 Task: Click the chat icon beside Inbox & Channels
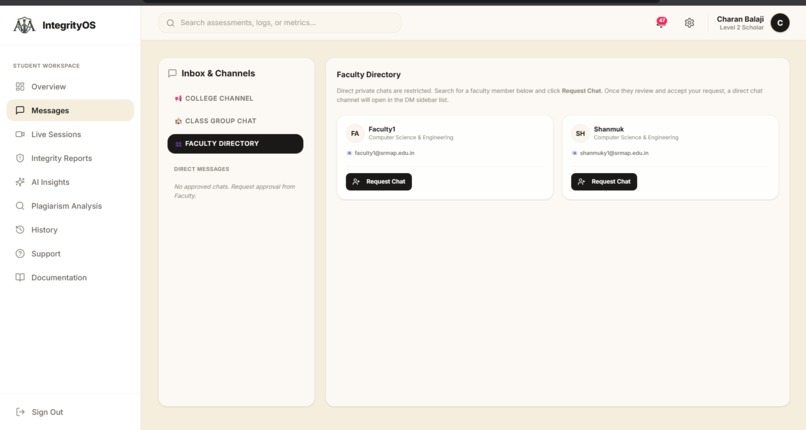click(172, 73)
